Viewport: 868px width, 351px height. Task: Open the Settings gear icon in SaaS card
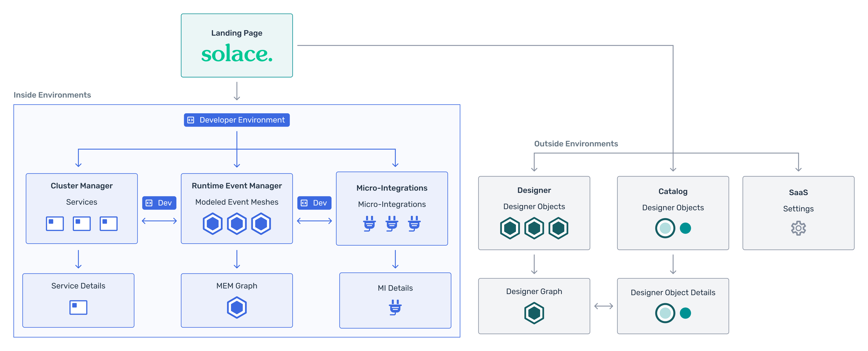click(799, 228)
